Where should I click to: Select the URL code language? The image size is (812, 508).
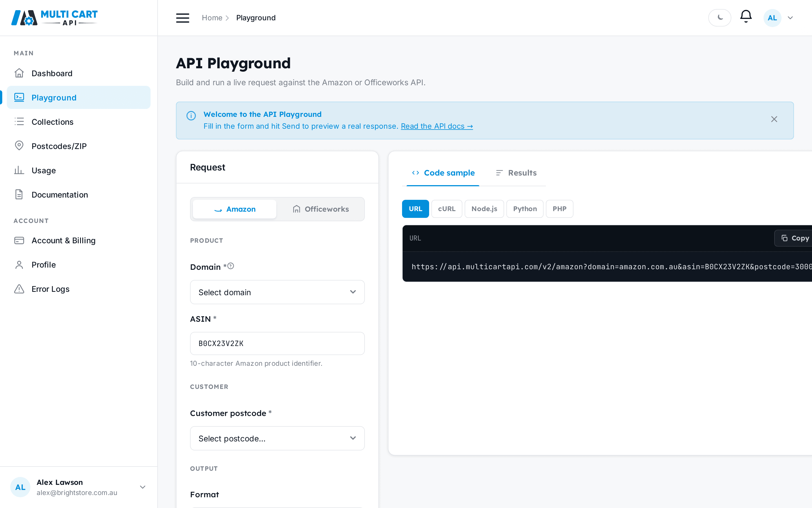[415, 209]
